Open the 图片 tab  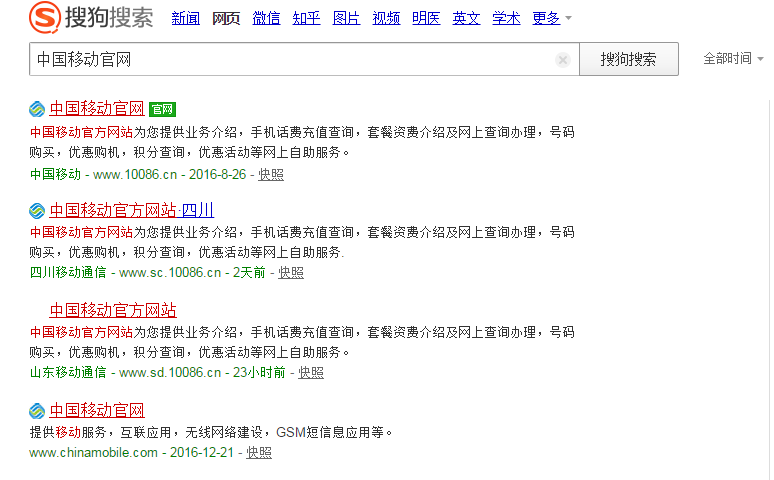tap(346, 18)
